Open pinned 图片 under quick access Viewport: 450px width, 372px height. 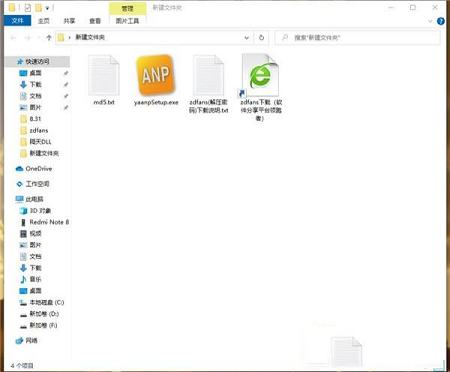pyautogui.click(x=35, y=107)
